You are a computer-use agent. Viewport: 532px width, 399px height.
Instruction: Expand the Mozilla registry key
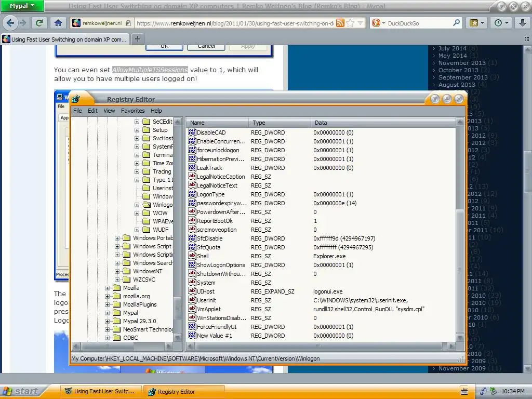click(x=107, y=288)
